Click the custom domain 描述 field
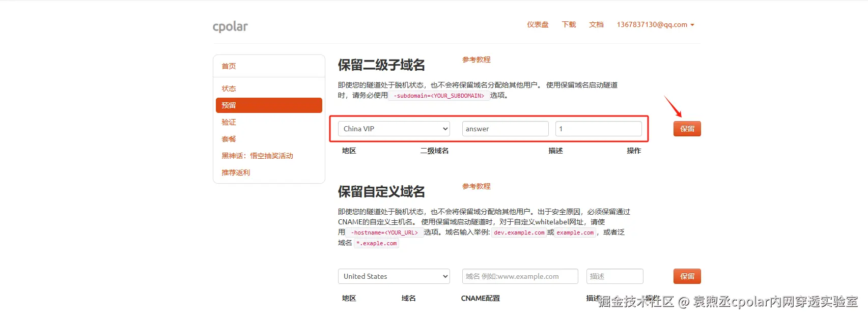The width and height of the screenshot is (868, 319). click(x=615, y=276)
